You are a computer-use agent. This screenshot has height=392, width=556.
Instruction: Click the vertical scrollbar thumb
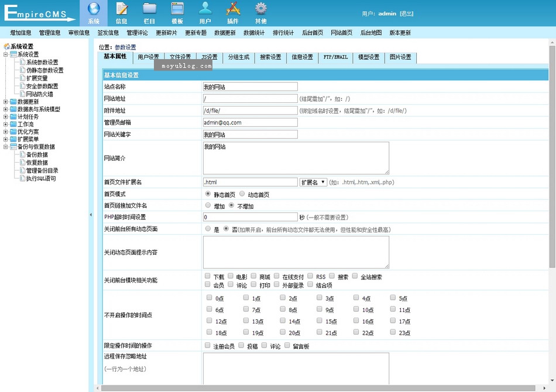pos(552,157)
